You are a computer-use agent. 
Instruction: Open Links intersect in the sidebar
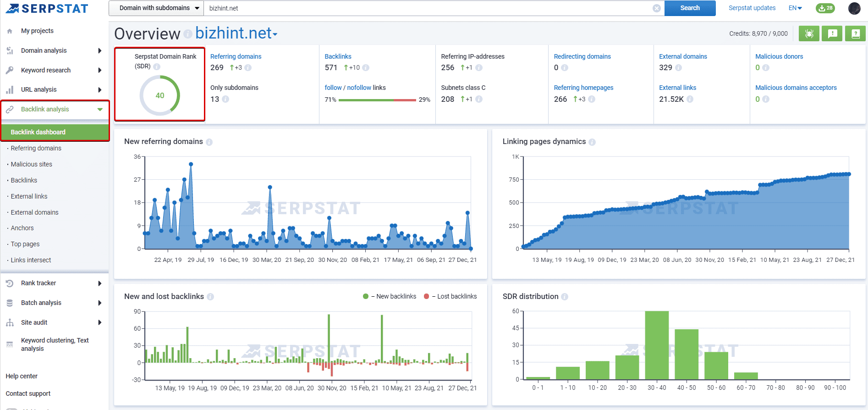click(31, 260)
